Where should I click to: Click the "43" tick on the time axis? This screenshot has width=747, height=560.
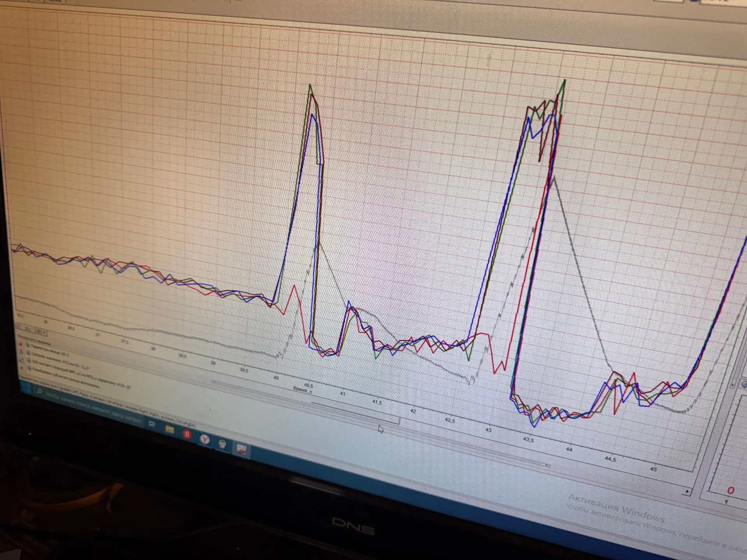pyautogui.click(x=488, y=430)
